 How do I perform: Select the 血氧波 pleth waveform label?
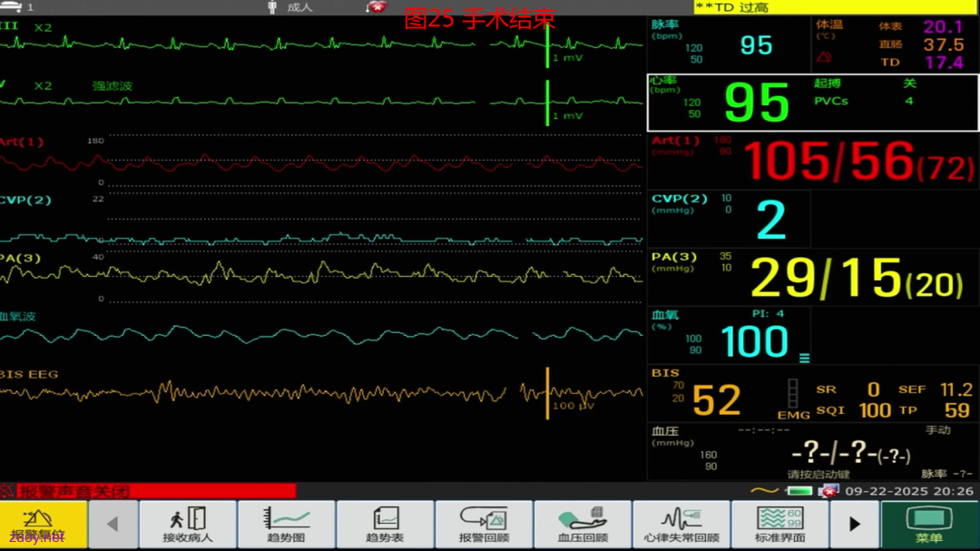click(18, 317)
